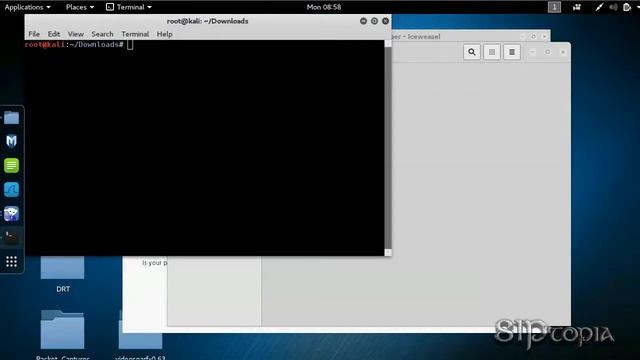This screenshot has width=640, height=360.
Task: Open the green notes app in dock
Action: pos(11,165)
